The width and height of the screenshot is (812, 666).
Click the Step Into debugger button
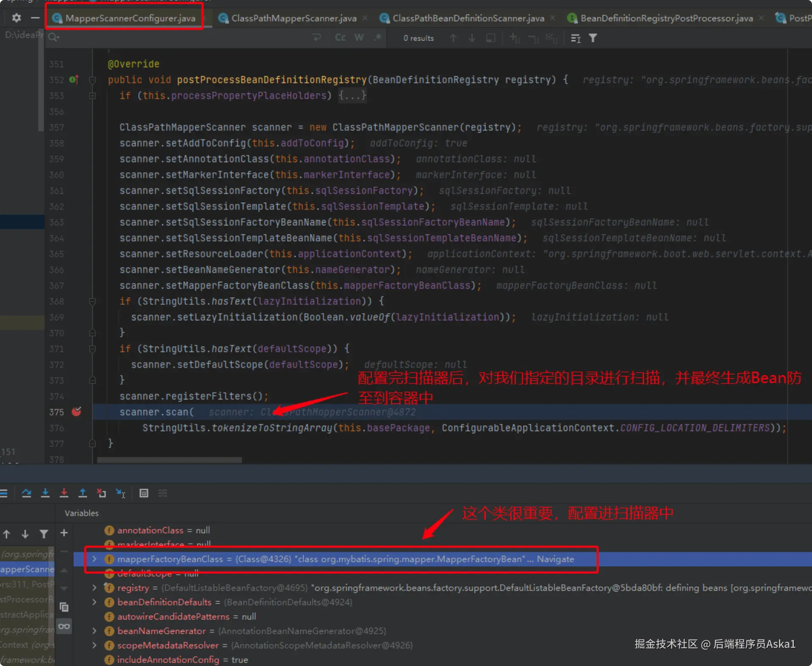(x=45, y=493)
